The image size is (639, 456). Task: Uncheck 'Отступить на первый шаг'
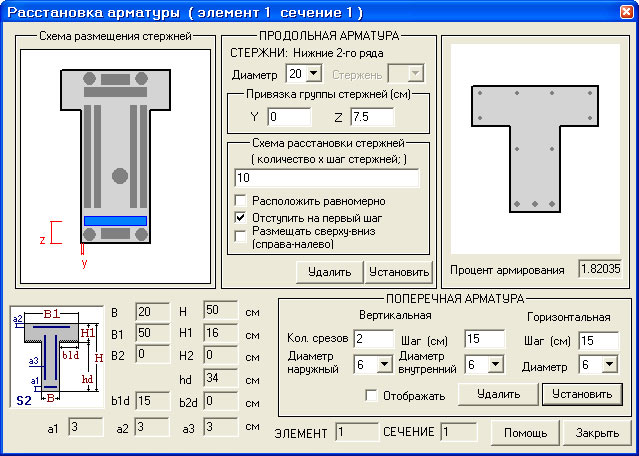click(240, 217)
